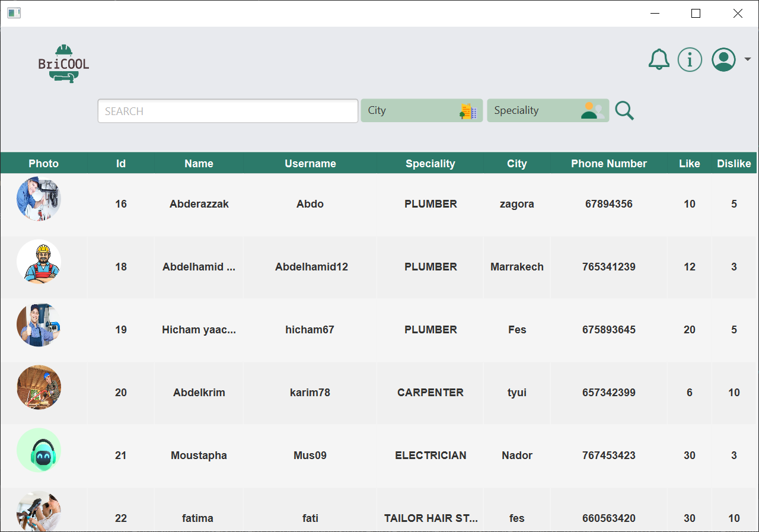Sort by the Name column header
759x532 pixels.
199,164
